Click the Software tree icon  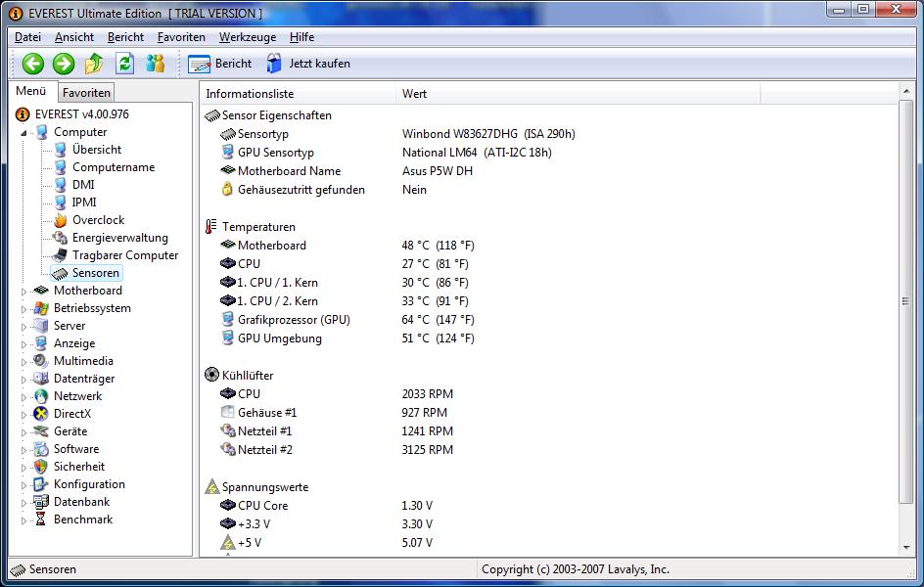coord(41,449)
